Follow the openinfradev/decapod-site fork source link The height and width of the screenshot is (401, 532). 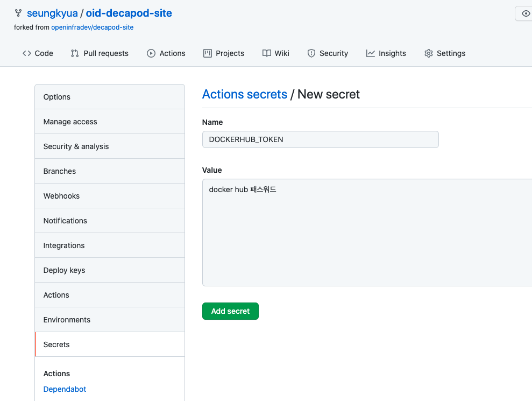[93, 27]
